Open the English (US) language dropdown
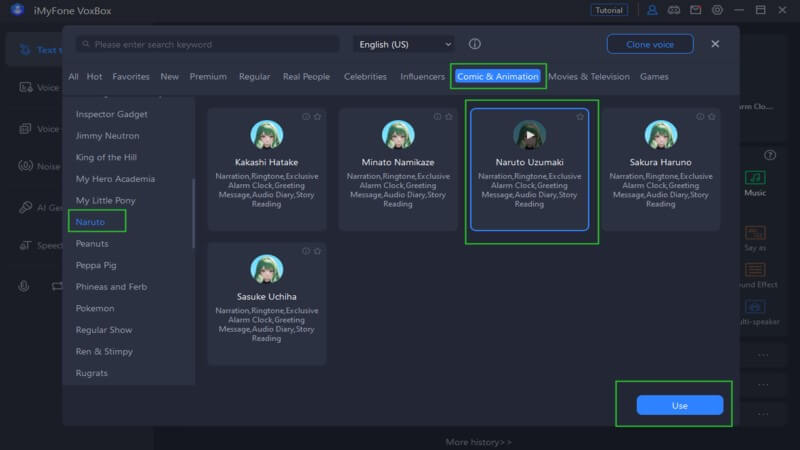This screenshot has height=450, width=800. [405, 44]
